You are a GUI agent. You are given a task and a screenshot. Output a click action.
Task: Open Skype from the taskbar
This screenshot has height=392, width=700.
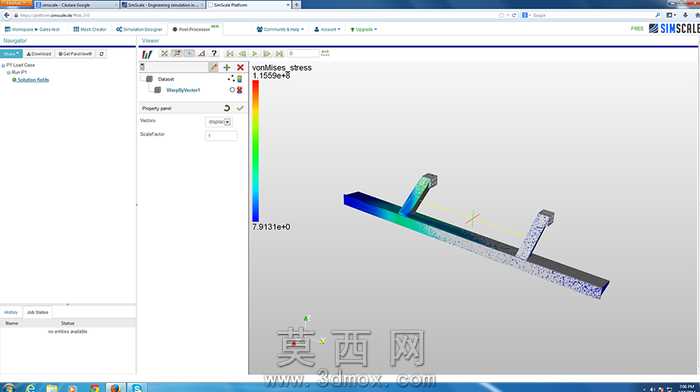137,387
